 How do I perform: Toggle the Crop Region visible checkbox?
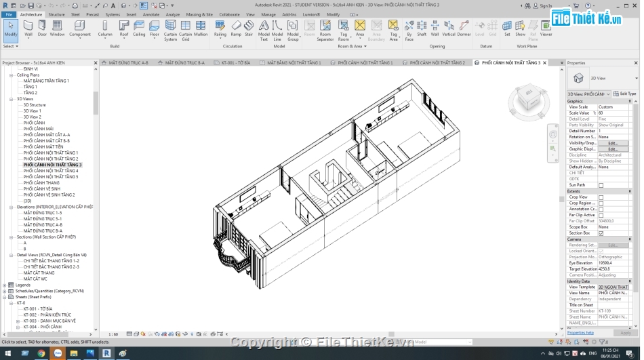click(x=601, y=203)
